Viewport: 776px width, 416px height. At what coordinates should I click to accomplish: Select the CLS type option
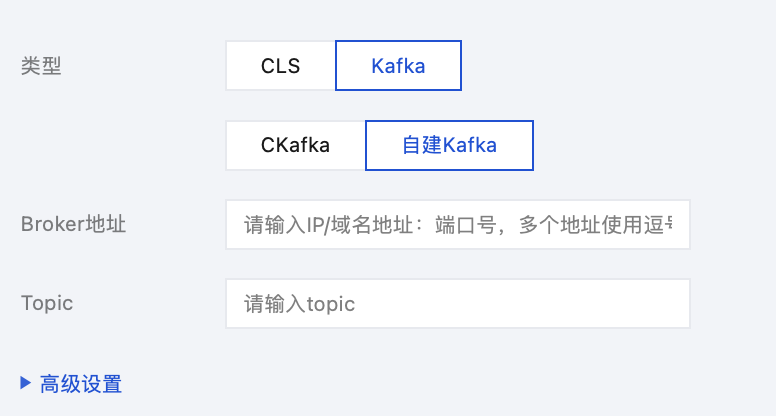coord(280,66)
